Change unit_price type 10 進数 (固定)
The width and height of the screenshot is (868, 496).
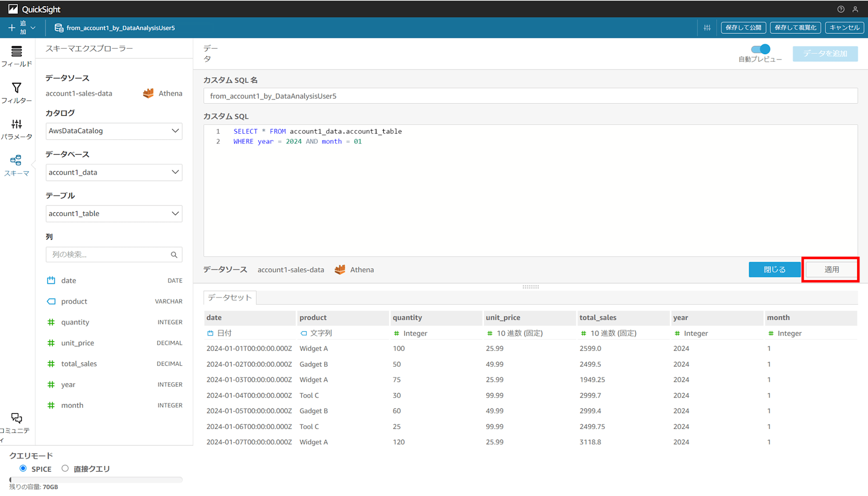[x=515, y=333]
